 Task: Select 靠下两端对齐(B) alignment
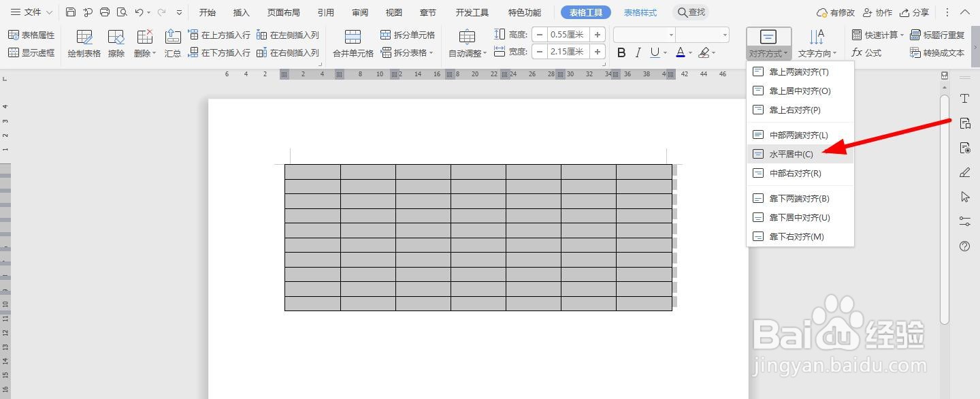[800, 198]
